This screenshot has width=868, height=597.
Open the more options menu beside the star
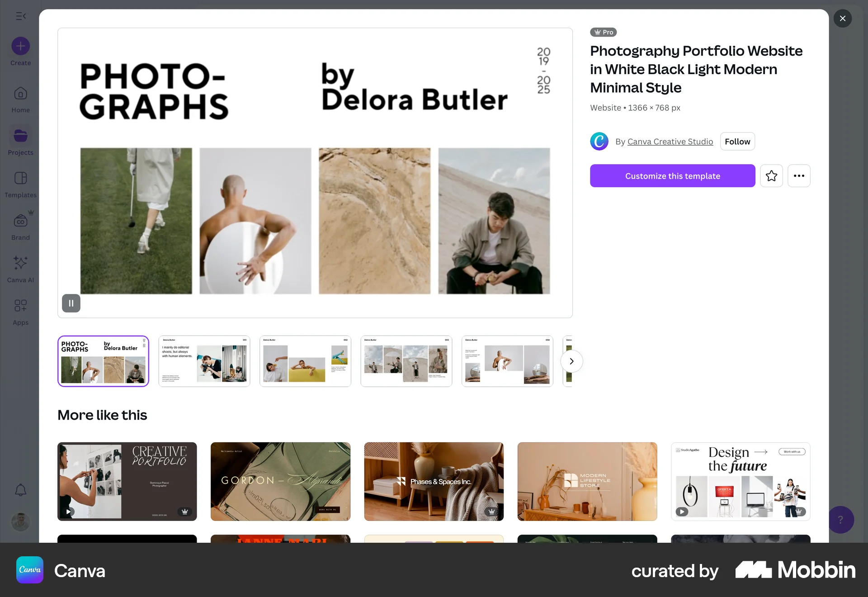click(799, 175)
